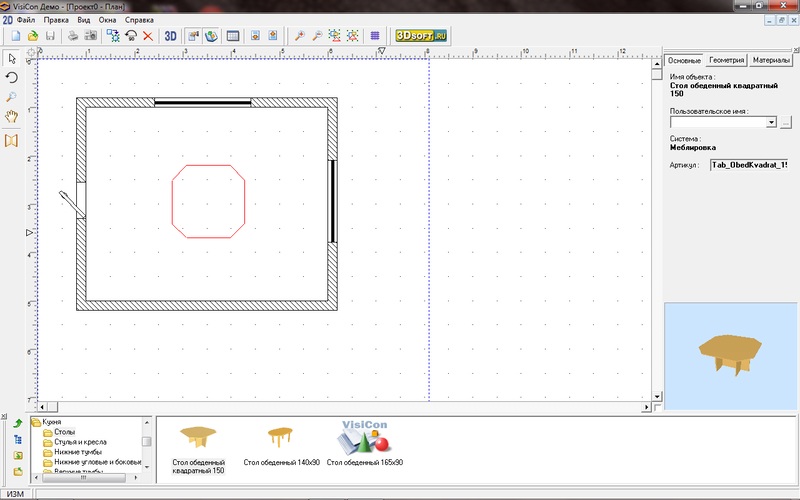This screenshot has height=500, width=800.
Task: Click the zoom to selection icon
Action: coord(353,36)
